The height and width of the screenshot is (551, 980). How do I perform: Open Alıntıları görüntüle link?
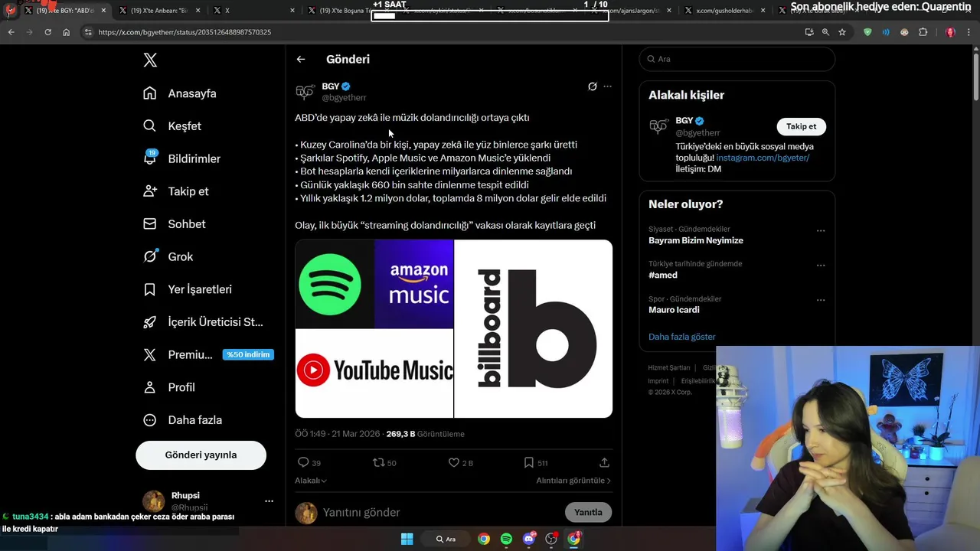click(573, 481)
